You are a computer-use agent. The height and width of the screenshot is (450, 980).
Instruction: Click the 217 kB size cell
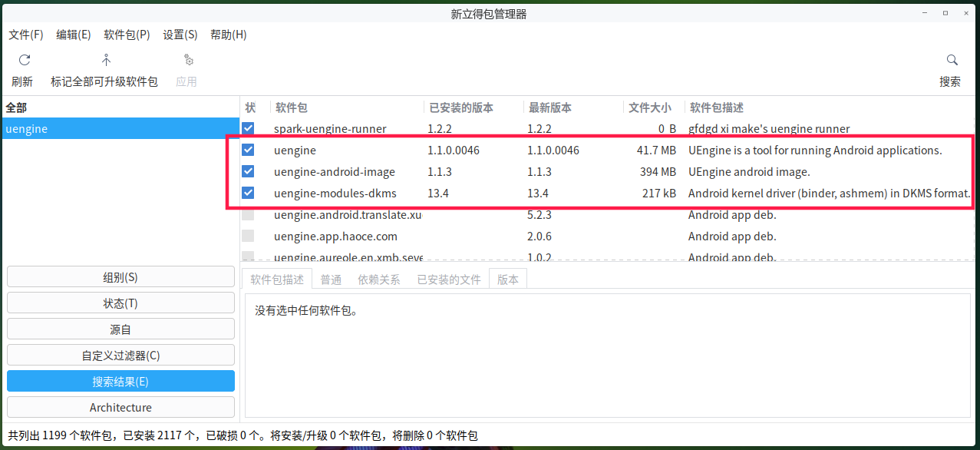point(659,194)
